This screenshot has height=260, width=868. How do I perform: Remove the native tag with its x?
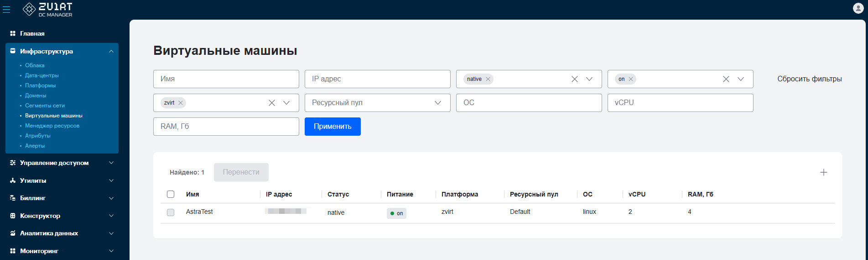[488, 79]
